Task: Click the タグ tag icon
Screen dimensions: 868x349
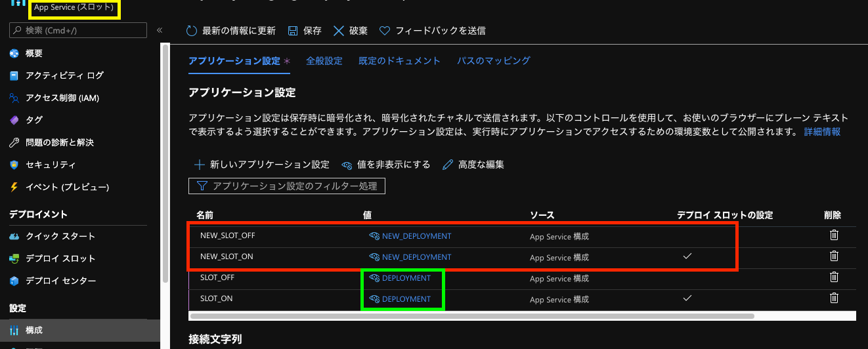Action: click(14, 120)
